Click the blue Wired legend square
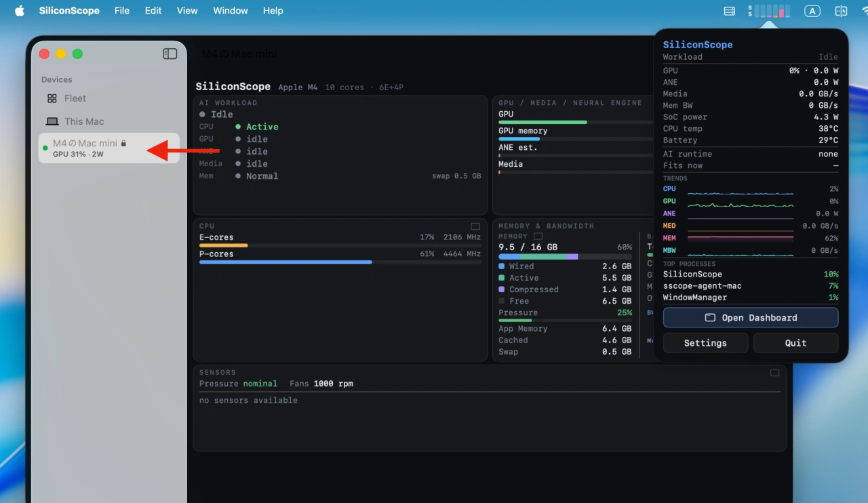The height and width of the screenshot is (503, 868). pyautogui.click(x=502, y=266)
